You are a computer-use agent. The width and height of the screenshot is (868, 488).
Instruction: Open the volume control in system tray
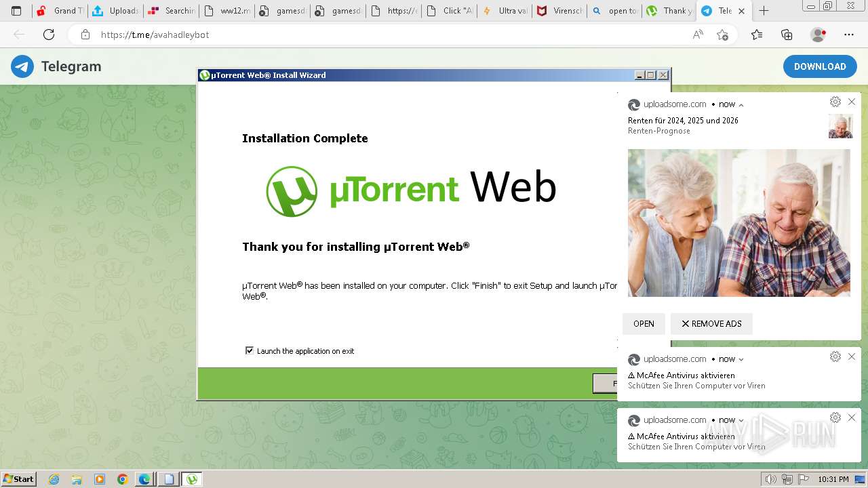pyautogui.click(x=771, y=479)
